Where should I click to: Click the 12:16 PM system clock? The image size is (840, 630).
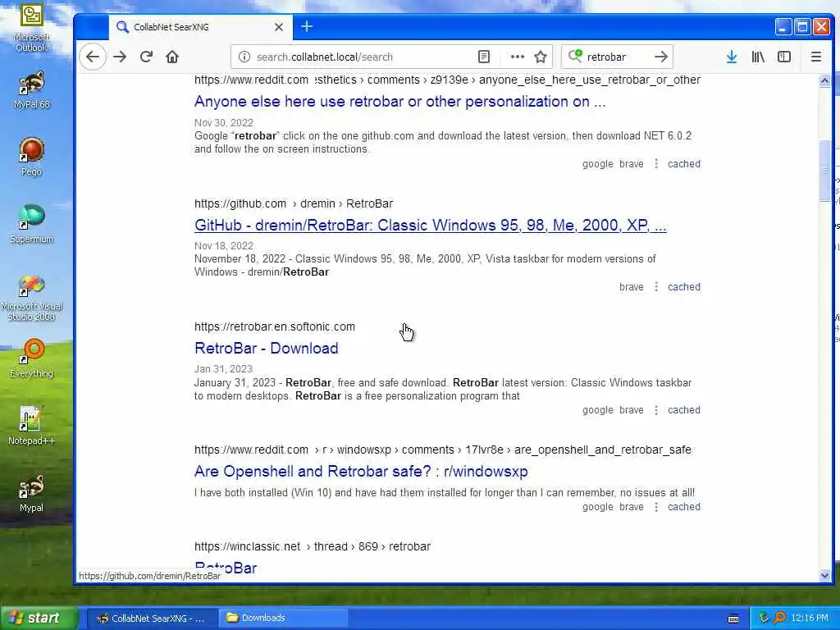(x=810, y=618)
